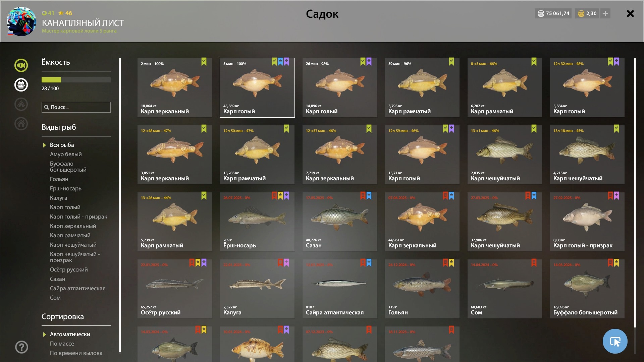Open the help question mark icon
The image size is (644, 362).
pos(21,347)
